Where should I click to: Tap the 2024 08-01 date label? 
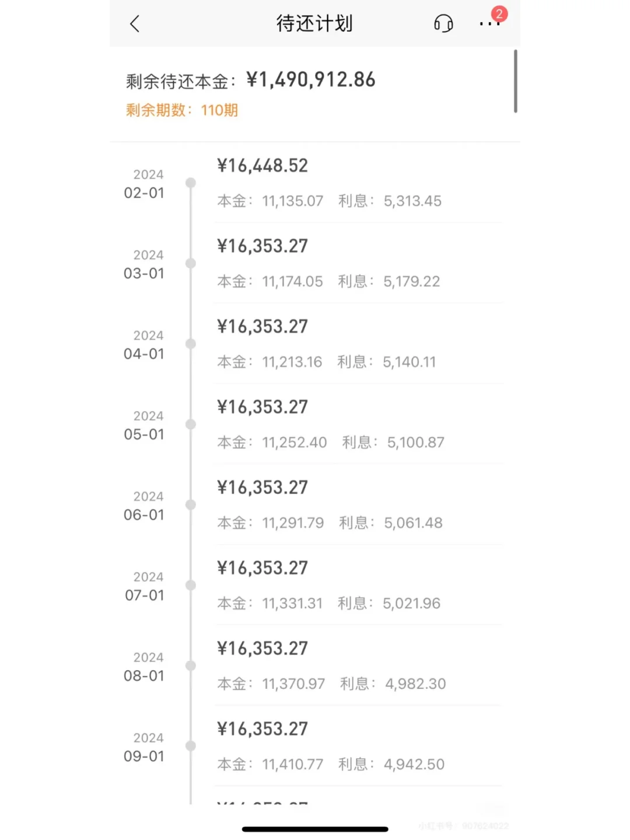click(144, 667)
